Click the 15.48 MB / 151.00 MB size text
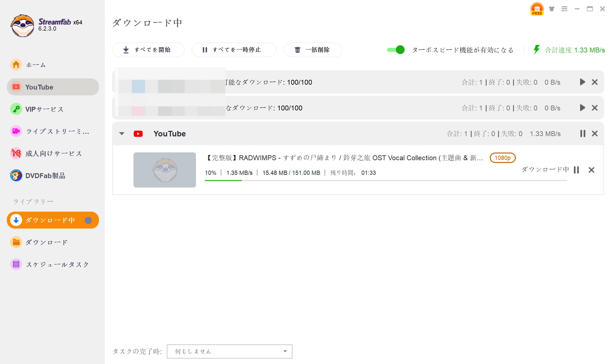Screen dimensions: 612x364 tap(291, 173)
